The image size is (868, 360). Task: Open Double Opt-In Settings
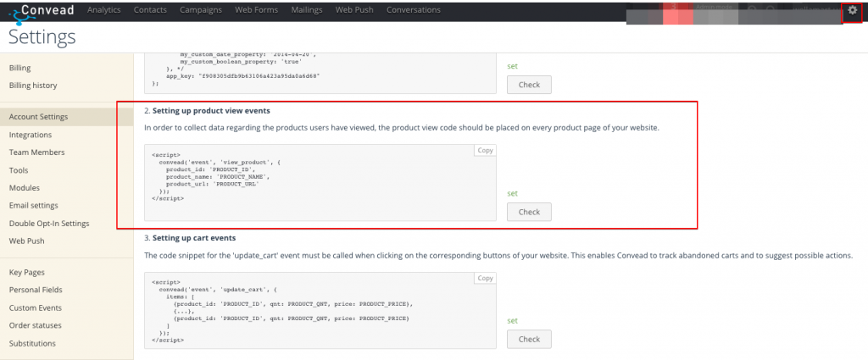[49, 224]
